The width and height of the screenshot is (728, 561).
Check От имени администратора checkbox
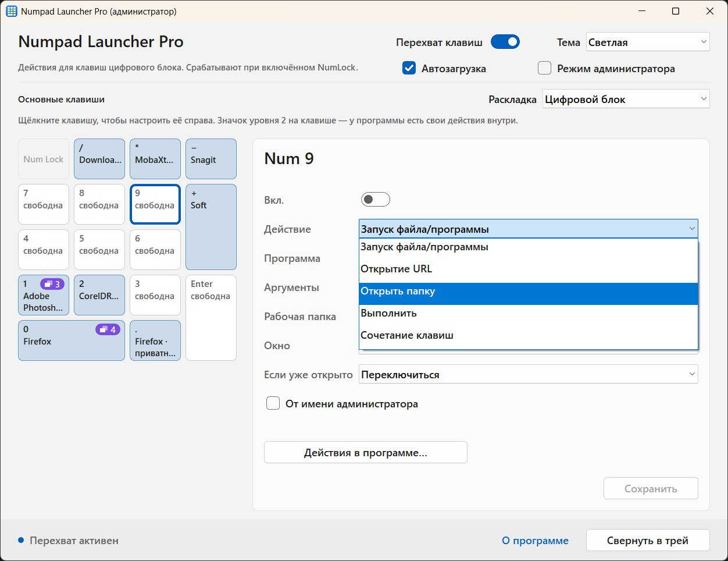[x=273, y=403]
